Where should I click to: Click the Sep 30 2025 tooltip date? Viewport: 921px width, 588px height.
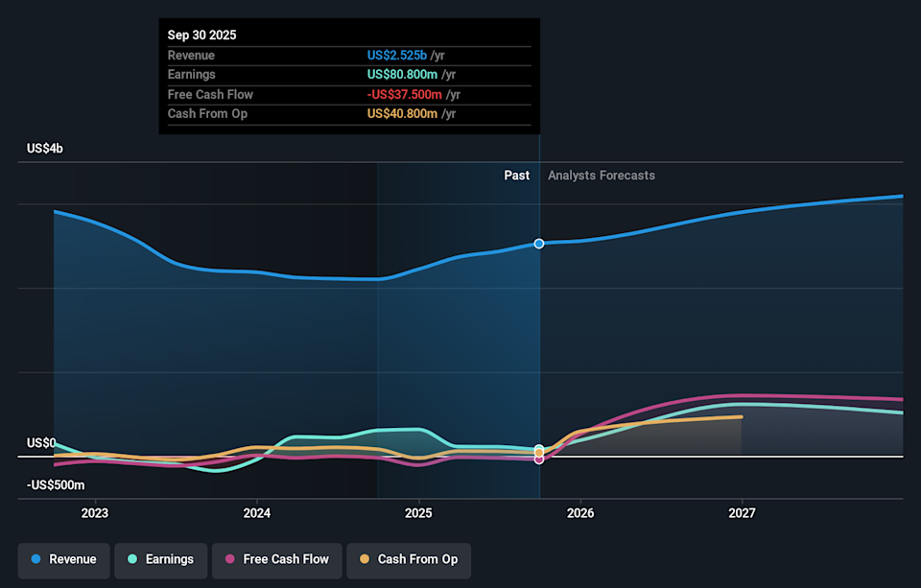[202, 35]
